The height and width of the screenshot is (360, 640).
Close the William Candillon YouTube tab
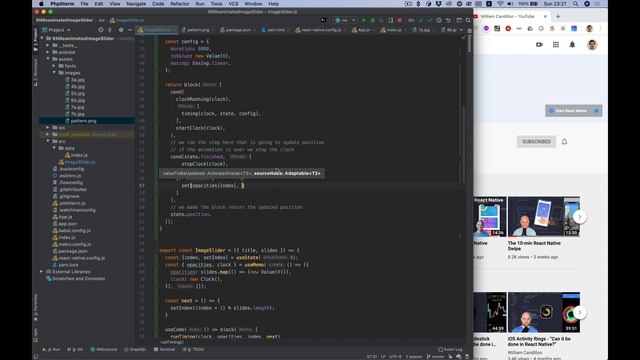tap(545, 16)
